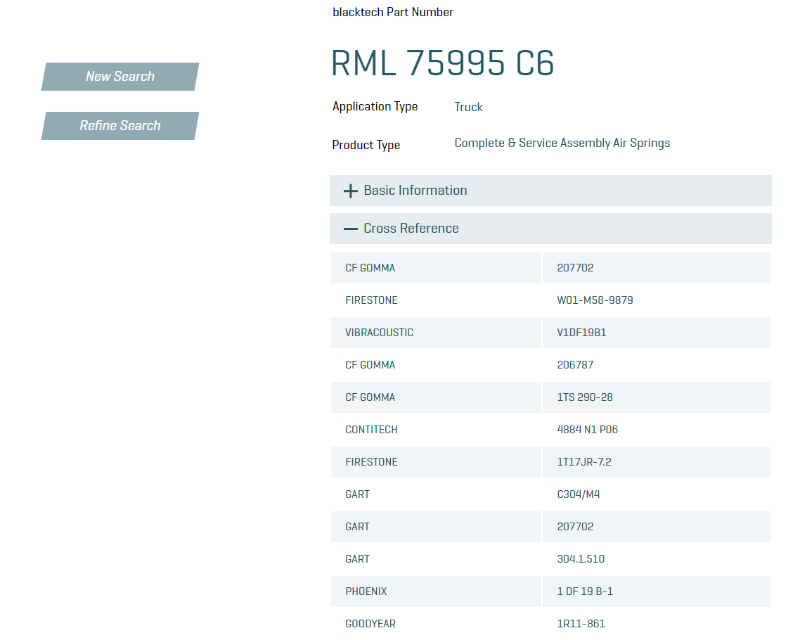The height and width of the screenshot is (640, 800).
Task: Select the CF GOMMA cell in the 207702 row
Action: coord(436,268)
